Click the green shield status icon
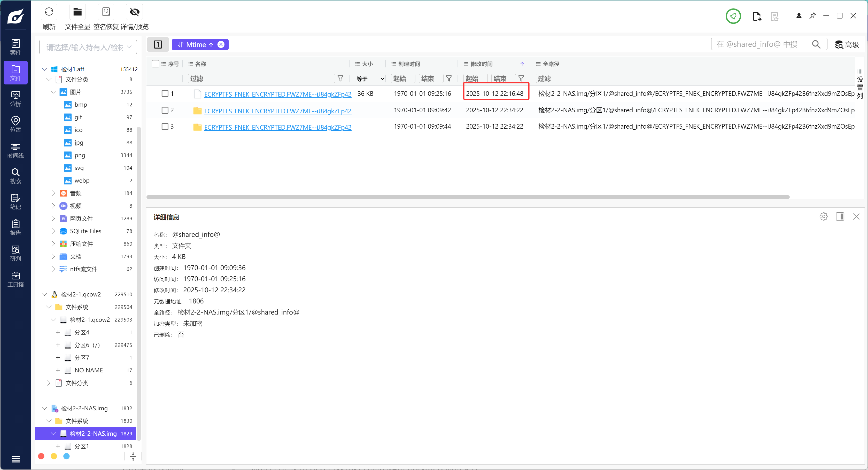The width and height of the screenshot is (868, 470). pos(733,16)
